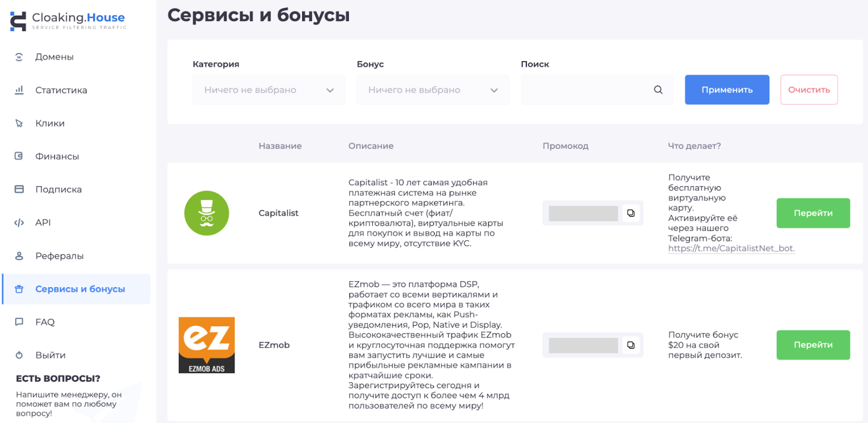Click the Выйти power icon

click(19, 355)
